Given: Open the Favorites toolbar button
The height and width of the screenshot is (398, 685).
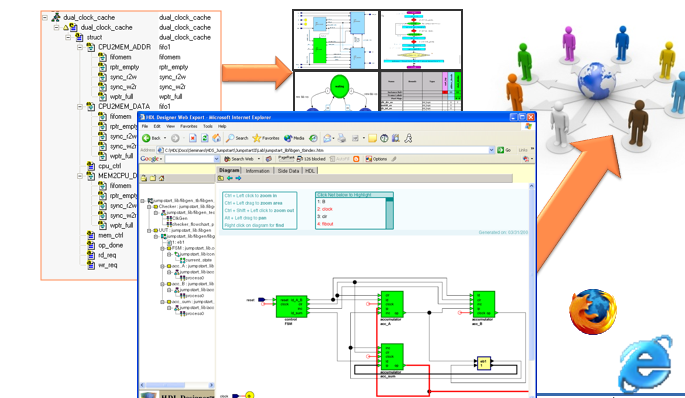Looking at the screenshot, I should pos(266,138).
